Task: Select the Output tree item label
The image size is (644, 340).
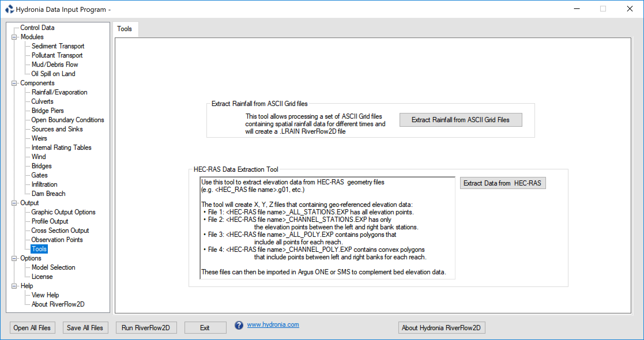Action: 29,203
